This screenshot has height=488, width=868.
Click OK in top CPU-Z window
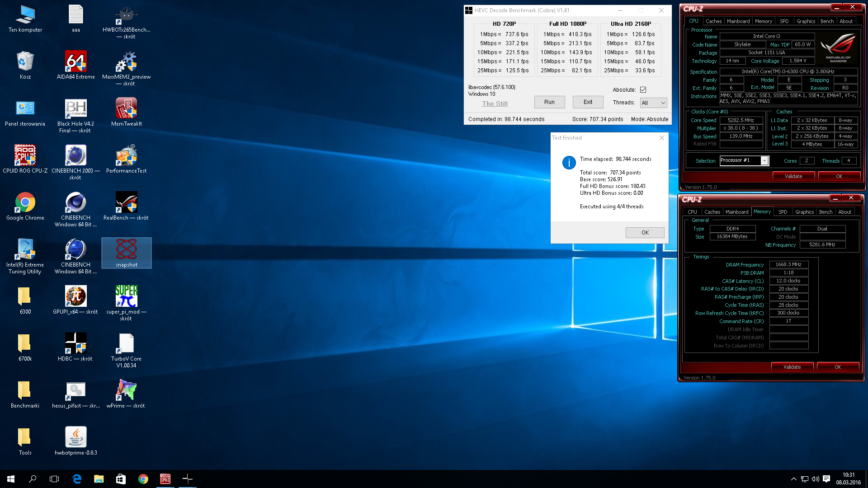click(x=839, y=176)
